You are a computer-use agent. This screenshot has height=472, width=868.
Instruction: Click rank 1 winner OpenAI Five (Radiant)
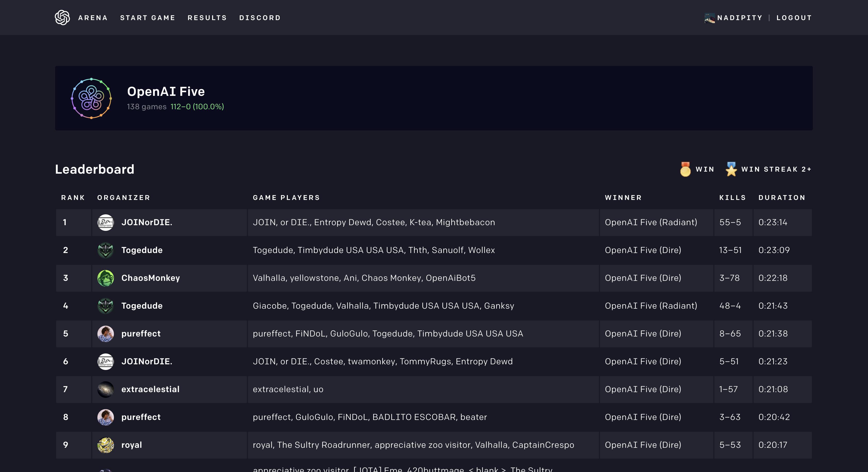[x=651, y=222]
